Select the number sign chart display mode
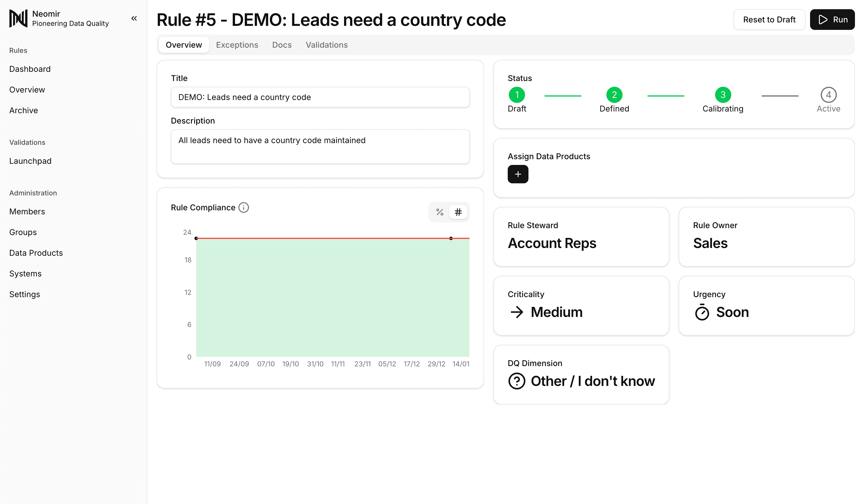Image resolution: width=863 pixels, height=504 pixels. (x=458, y=212)
